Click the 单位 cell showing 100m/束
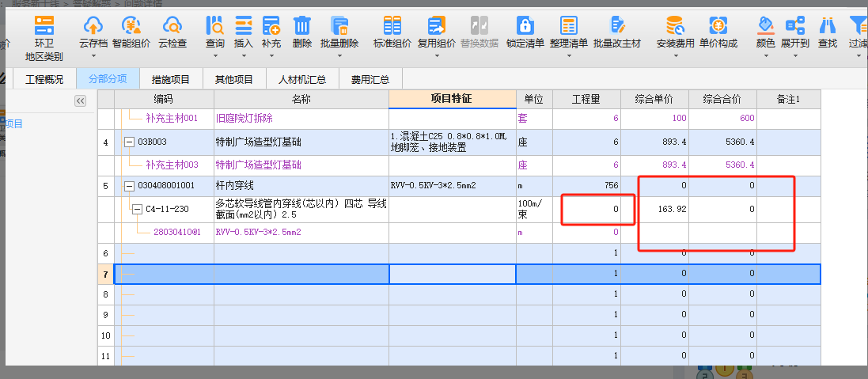868x379 pixels. pos(533,209)
